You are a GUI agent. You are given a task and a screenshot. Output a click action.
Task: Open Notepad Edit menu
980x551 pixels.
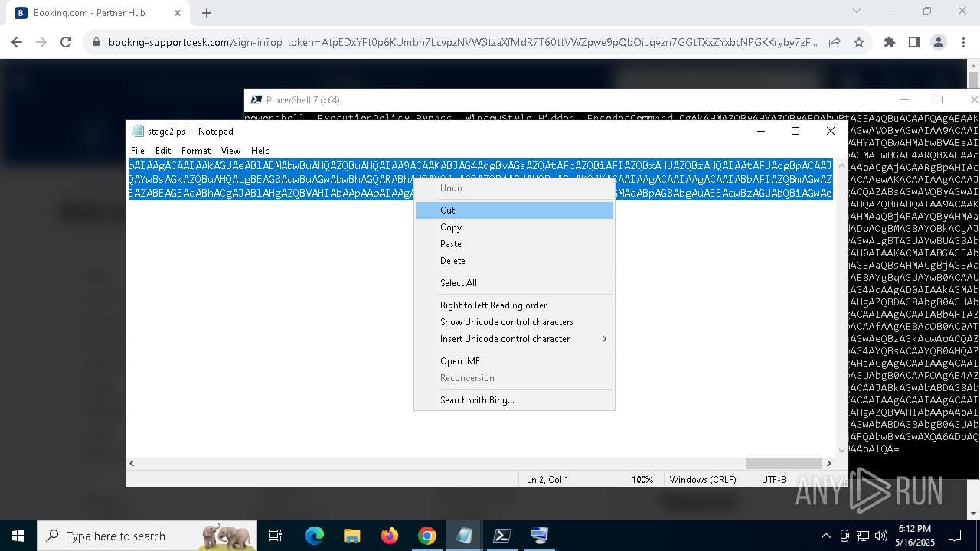163,151
